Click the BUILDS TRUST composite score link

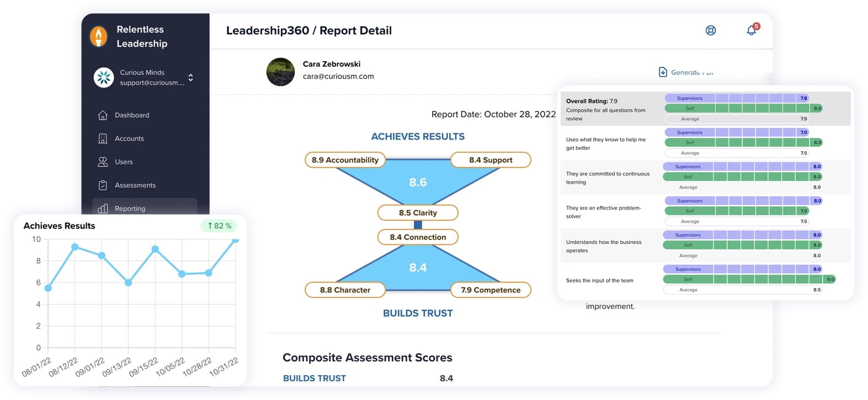pyautogui.click(x=314, y=378)
